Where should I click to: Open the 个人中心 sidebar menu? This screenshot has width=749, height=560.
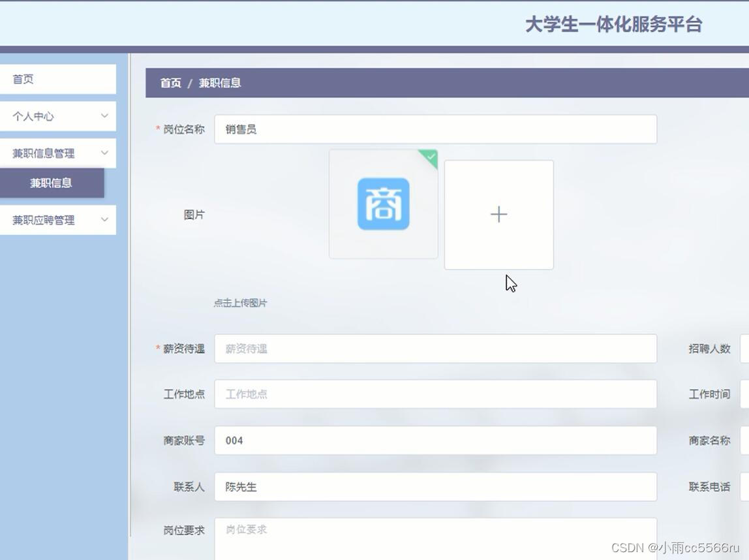click(58, 116)
